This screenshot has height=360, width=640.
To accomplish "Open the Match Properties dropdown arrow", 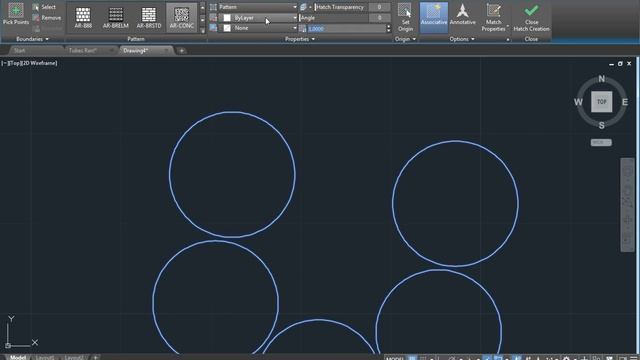I will pyautogui.click(x=507, y=27).
